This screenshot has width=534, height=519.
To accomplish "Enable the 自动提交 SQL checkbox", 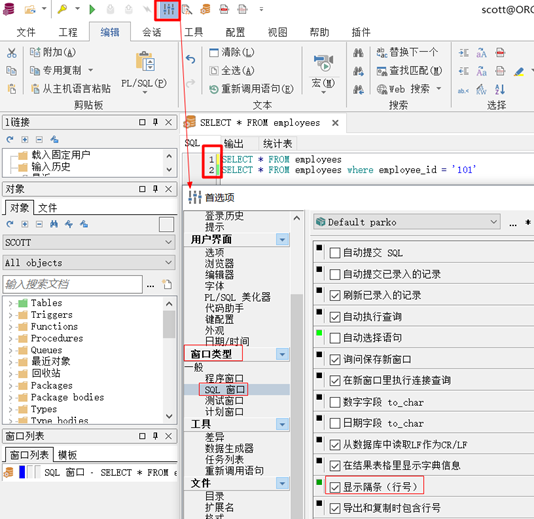I will point(335,253).
